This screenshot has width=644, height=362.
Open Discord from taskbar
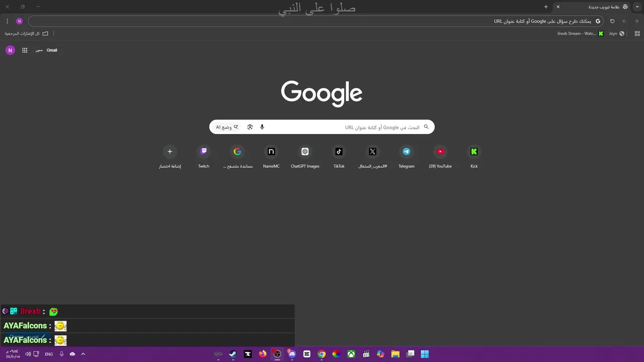(x=292, y=354)
